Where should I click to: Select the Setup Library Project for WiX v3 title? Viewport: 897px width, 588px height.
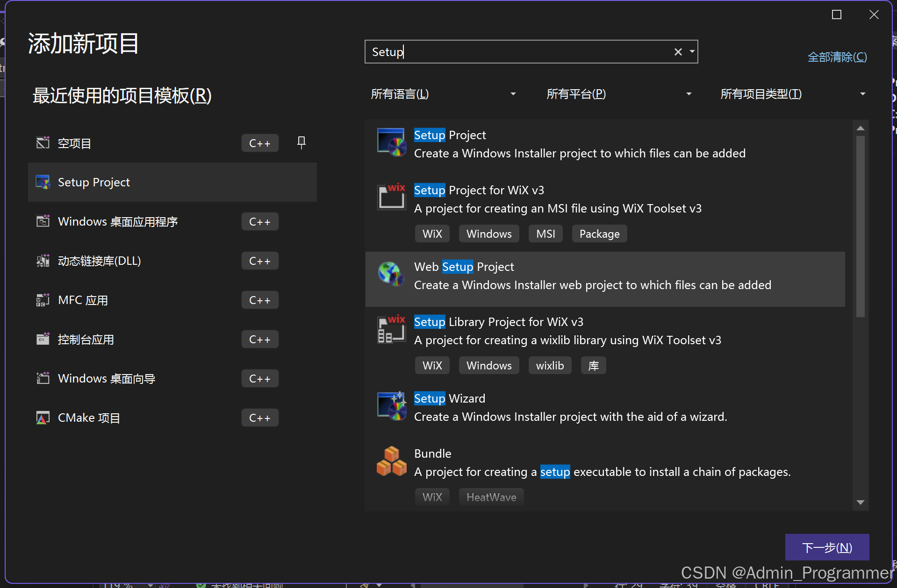pos(498,322)
